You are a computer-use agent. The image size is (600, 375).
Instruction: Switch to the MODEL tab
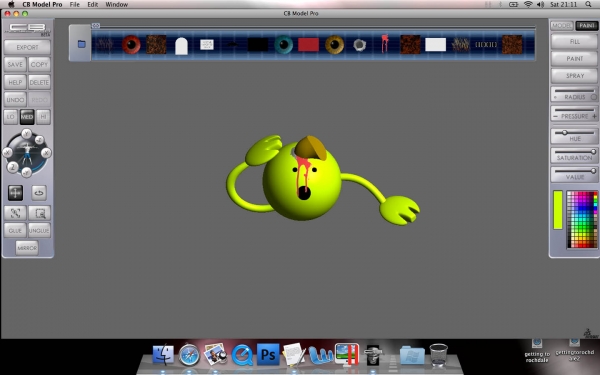562,26
